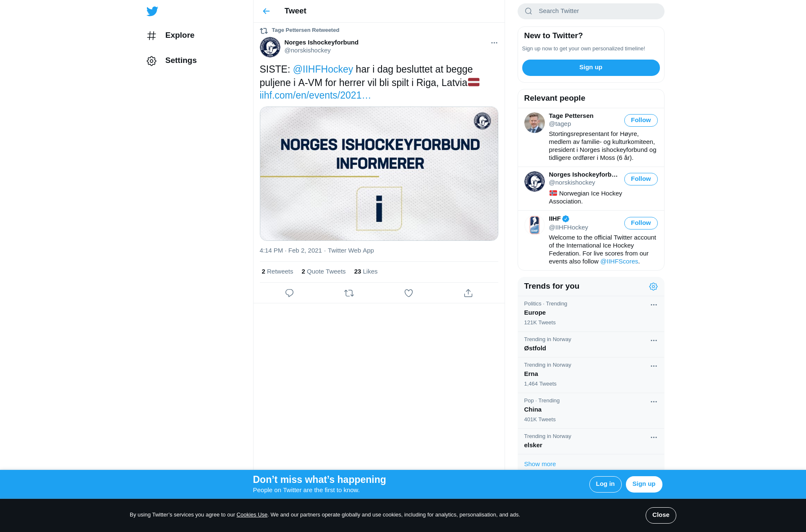Follow the IIHF account
This screenshot has width=806, height=532.
pos(641,223)
